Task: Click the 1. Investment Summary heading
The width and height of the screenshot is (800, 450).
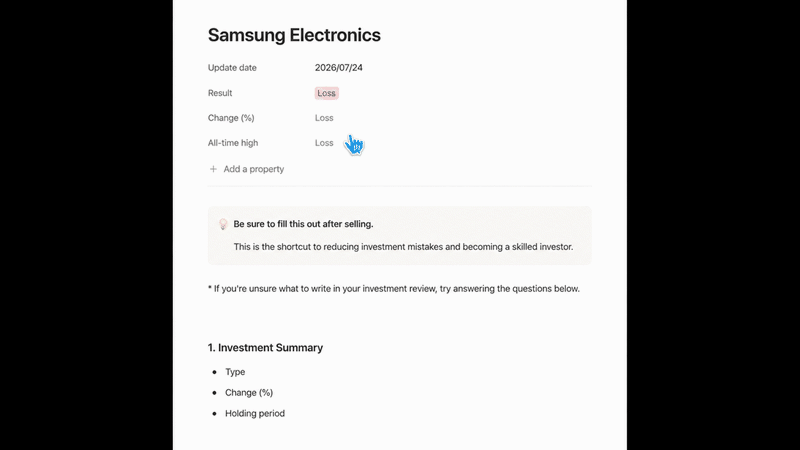Action: coord(265,348)
